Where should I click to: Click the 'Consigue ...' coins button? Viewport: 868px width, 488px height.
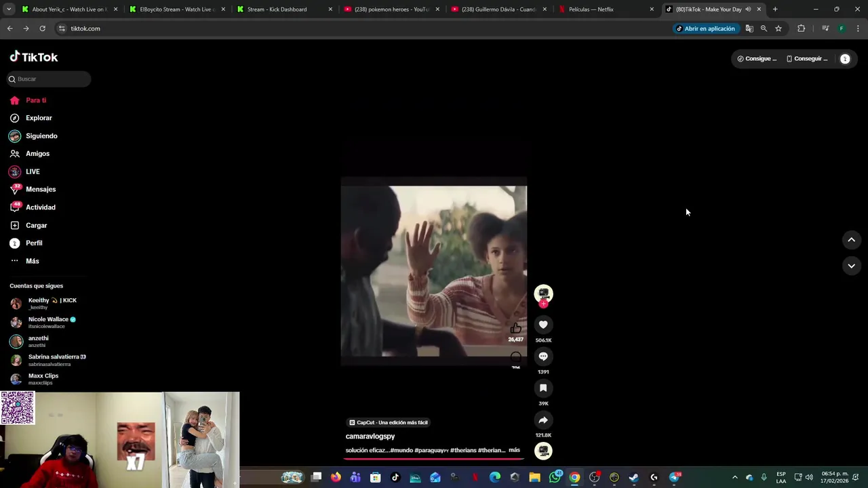coord(757,59)
